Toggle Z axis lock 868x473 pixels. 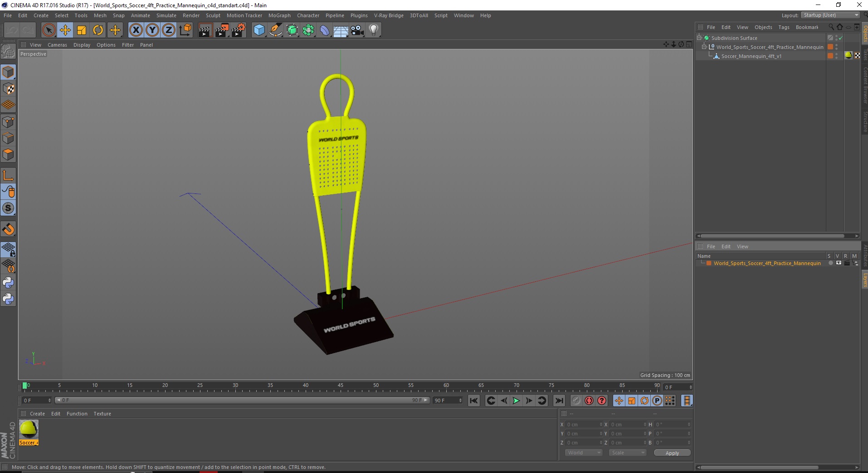pos(169,30)
